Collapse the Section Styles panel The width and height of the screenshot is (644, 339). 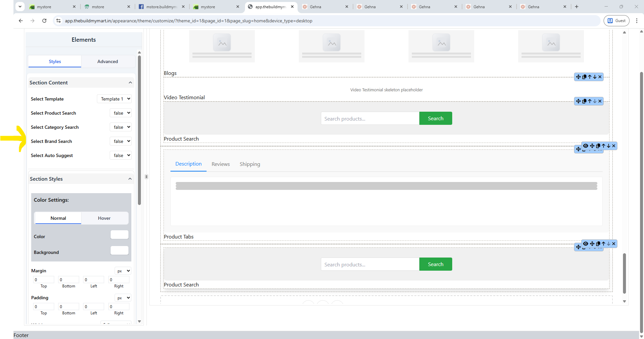130,179
